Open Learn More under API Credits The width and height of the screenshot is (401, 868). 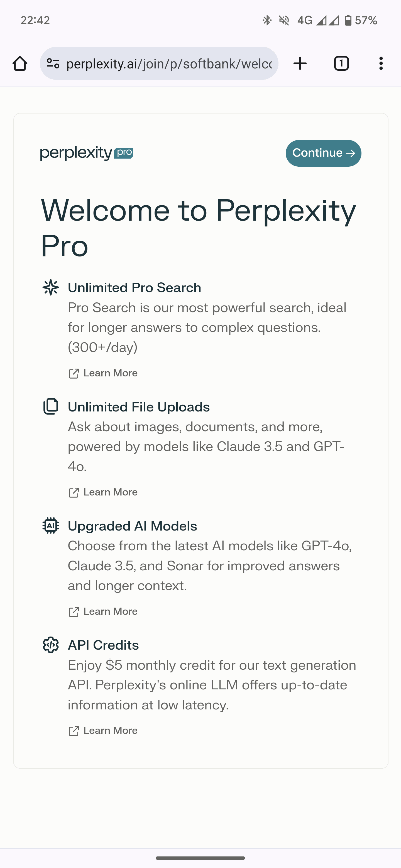[x=103, y=731]
